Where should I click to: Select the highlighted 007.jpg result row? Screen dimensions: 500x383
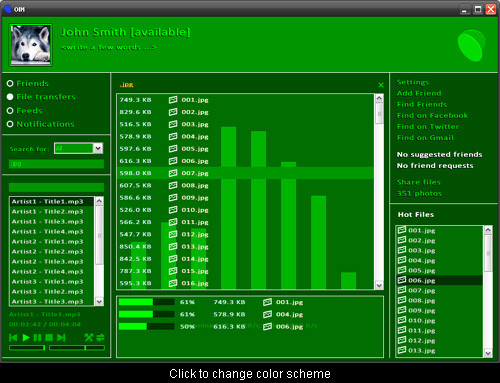pos(246,173)
